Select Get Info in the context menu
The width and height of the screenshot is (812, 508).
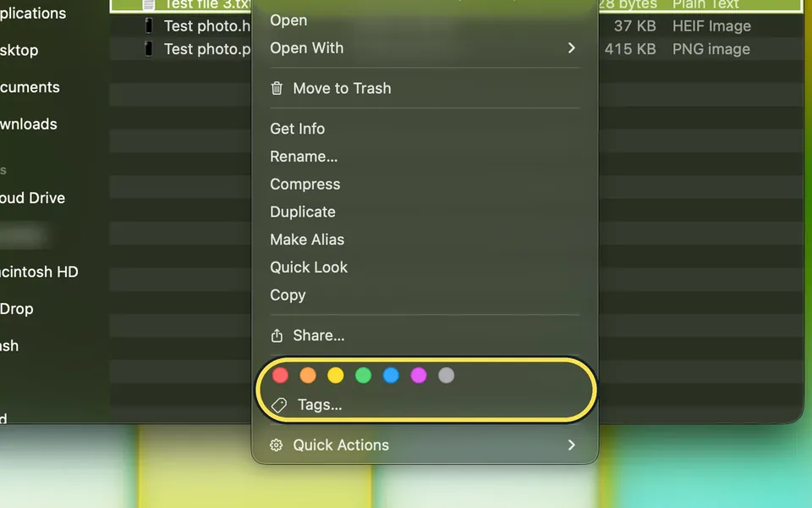pyautogui.click(x=425, y=129)
